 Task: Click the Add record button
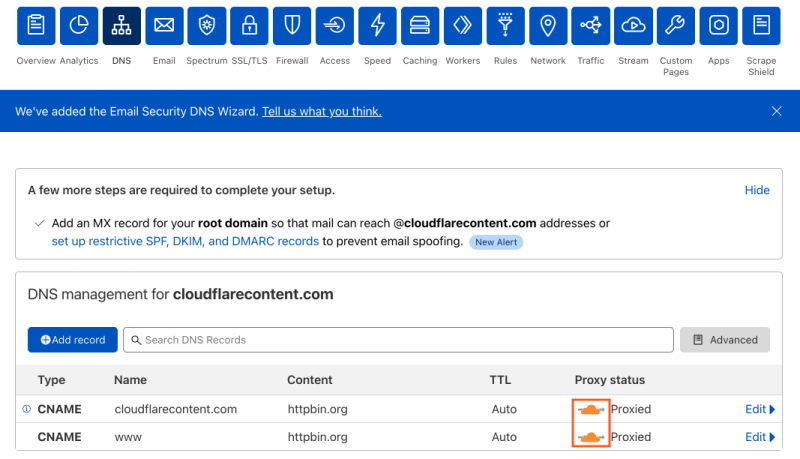[72, 340]
